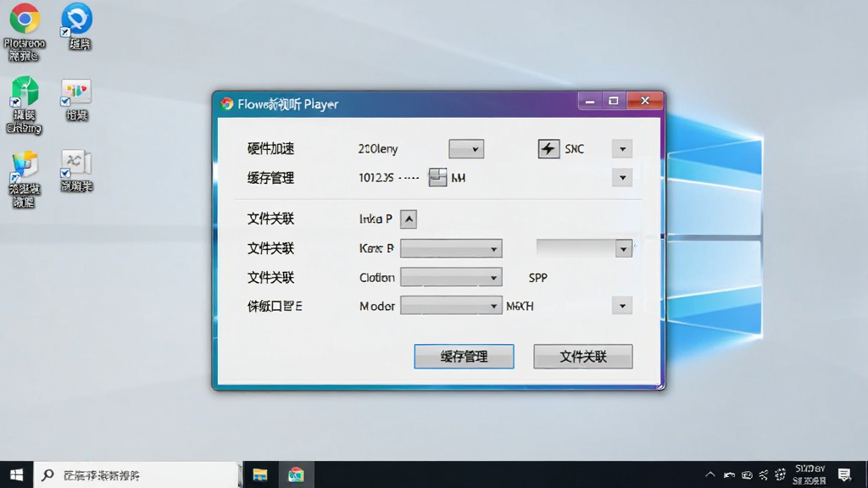Click the 200leny value text
This screenshot has width=868, height=488.
click(377, 148)
